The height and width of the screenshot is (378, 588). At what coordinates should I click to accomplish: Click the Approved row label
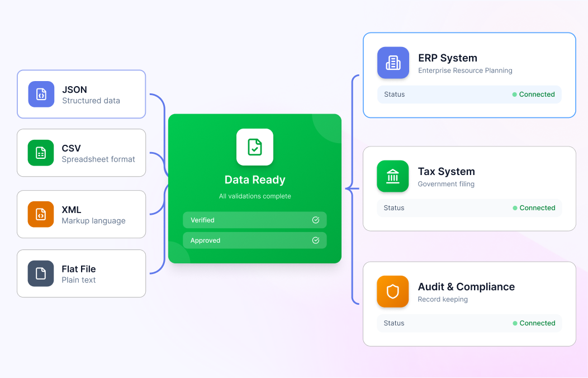tap(205, 241)
